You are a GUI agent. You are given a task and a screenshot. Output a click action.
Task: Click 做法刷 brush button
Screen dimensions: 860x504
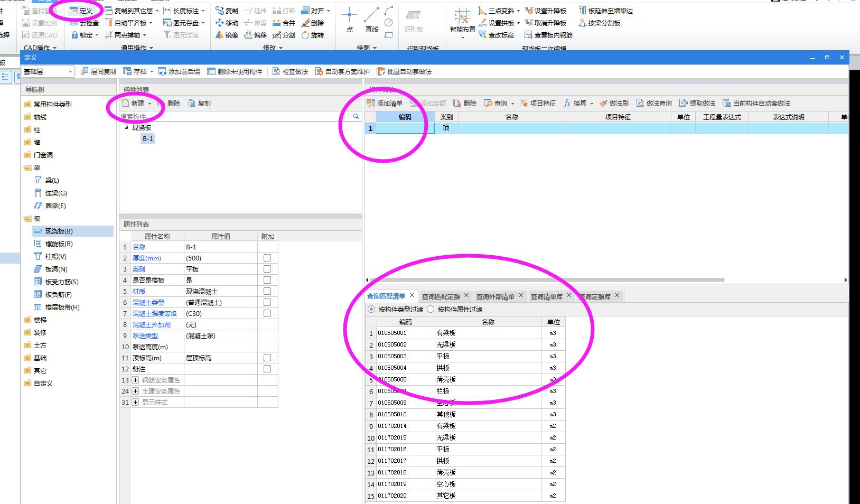(x=614, y=103)
